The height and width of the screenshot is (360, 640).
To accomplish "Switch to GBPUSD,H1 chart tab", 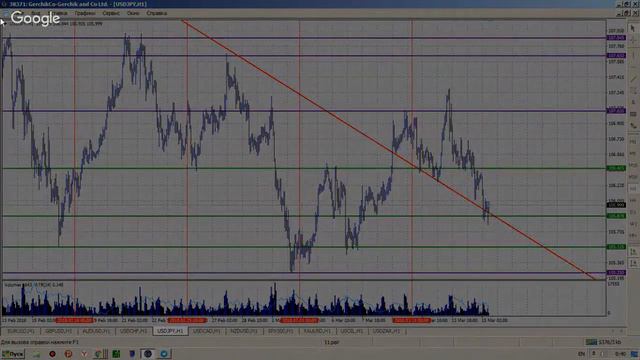I will pos(58,331).
